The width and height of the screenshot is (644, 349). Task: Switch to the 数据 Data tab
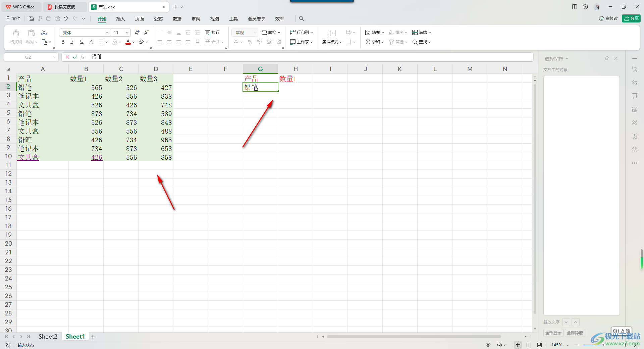[177, 19]
